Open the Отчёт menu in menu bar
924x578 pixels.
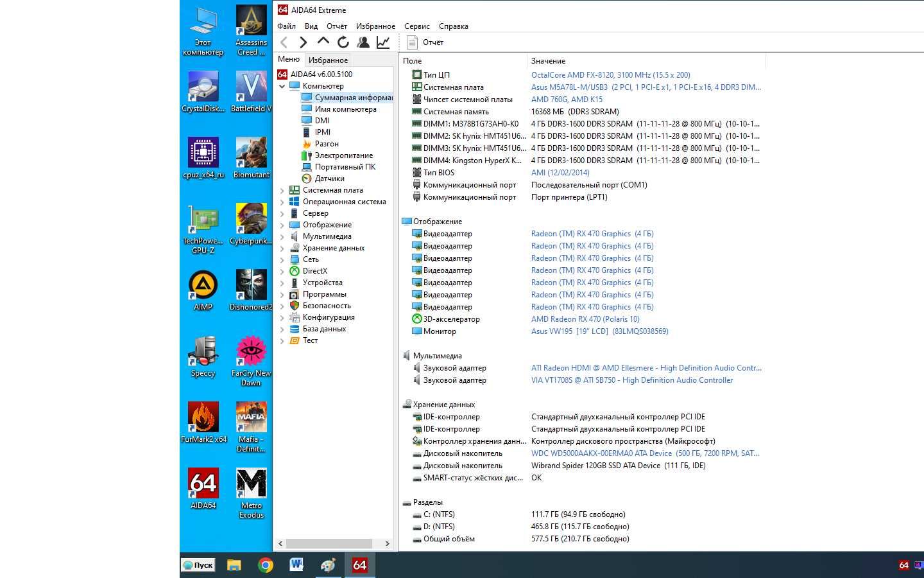[337, 26]
